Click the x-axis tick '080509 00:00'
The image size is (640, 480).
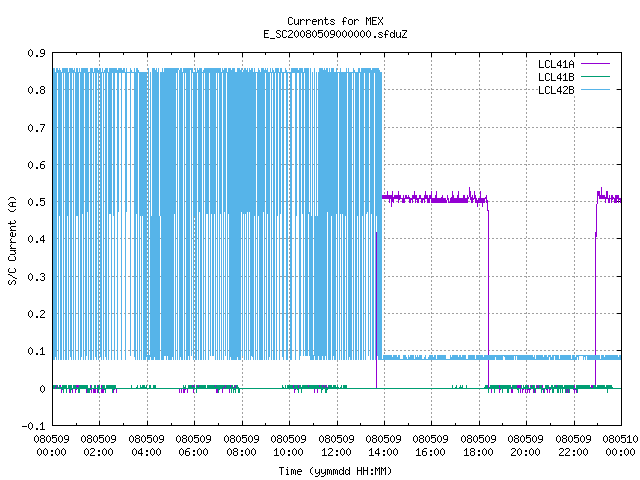click(51, 445)
